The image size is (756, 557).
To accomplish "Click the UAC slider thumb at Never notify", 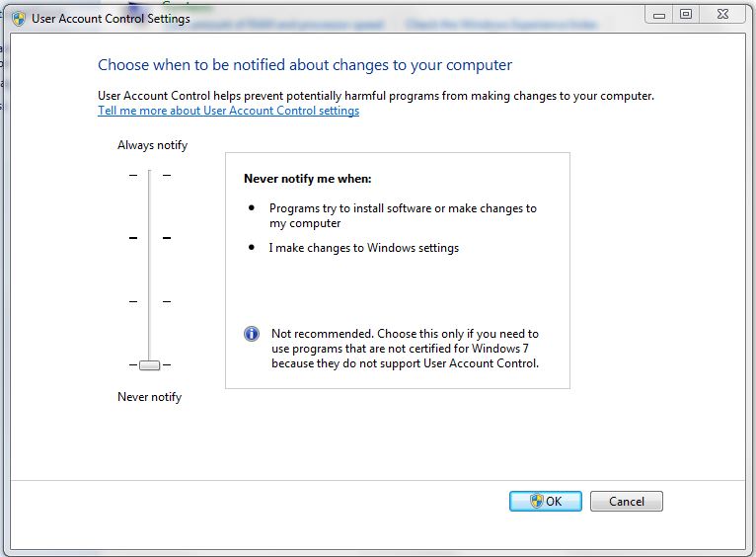I will pos(149,365).
